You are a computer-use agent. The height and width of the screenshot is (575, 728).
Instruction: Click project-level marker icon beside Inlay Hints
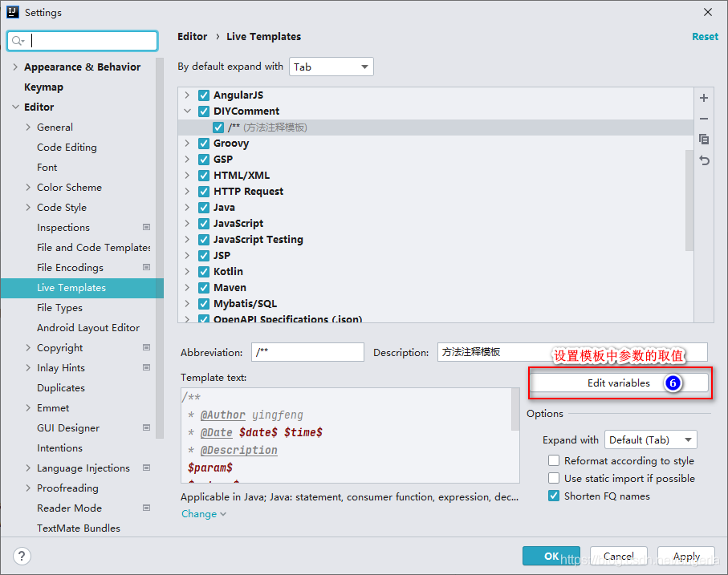[x=146, y=367]
